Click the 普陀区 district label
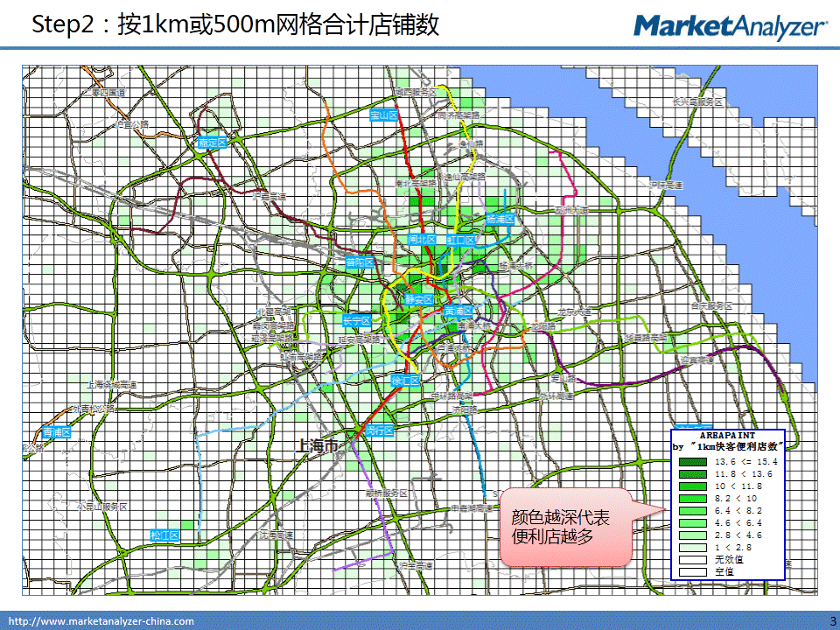The width and height of the screenshot is (840, 630). [x=359, y=262]
